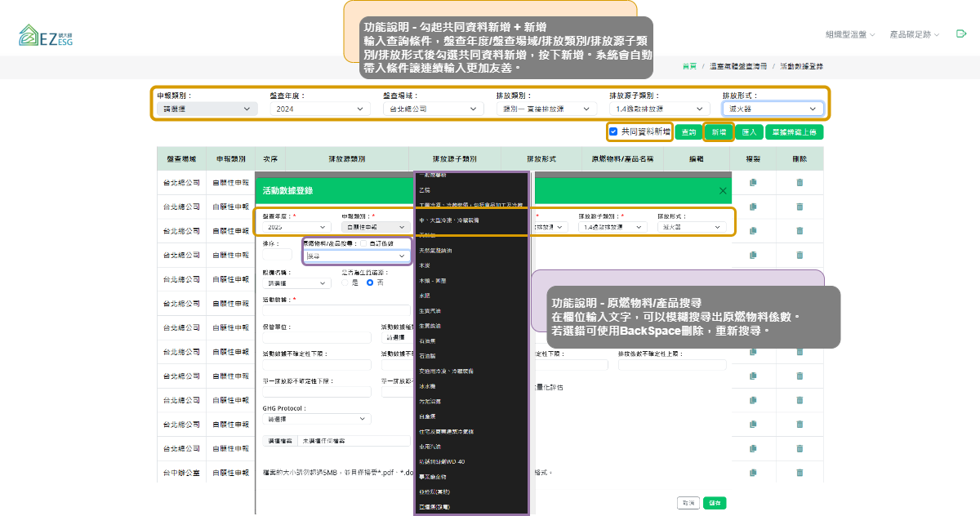
Task: Click the 首頁 breadcrumb link
Action: pyautogui.click(x=689, y=65)
